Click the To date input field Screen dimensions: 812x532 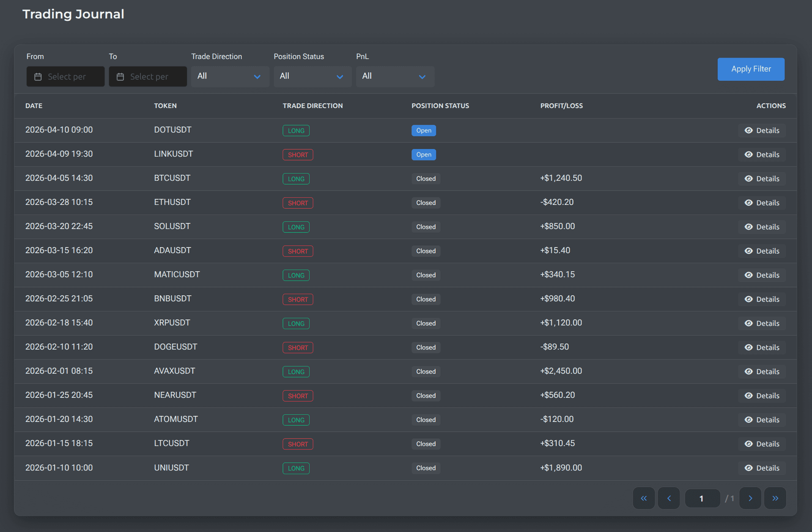[148, 77]
